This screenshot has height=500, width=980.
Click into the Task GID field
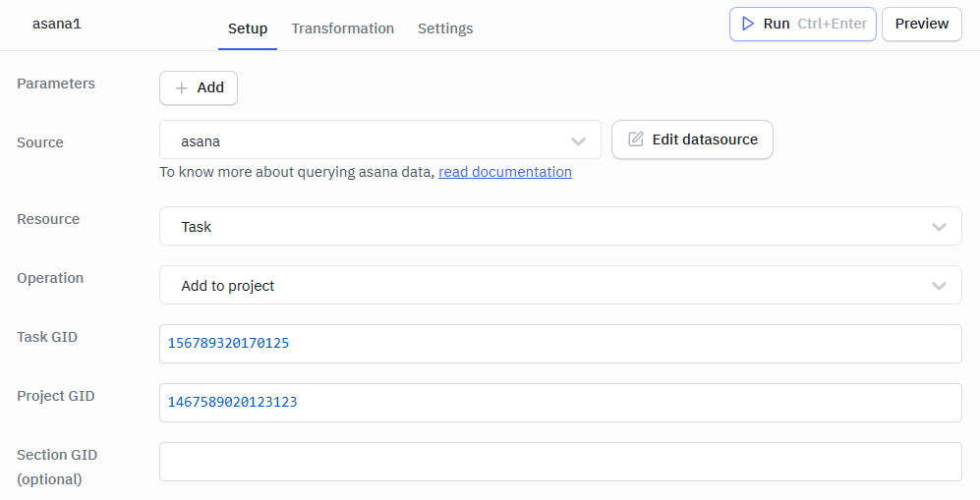(x=560, y=344)
